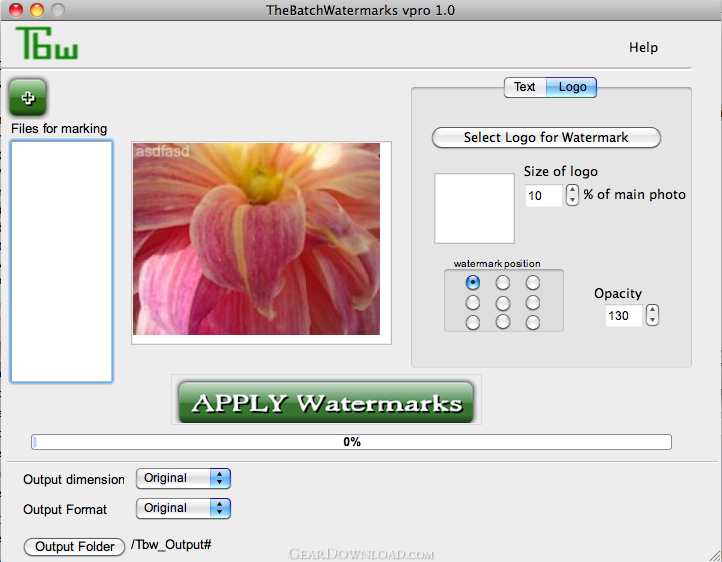Screen dimensions: 722x562
Task: Select center watermark position
Action: [502, 302]
